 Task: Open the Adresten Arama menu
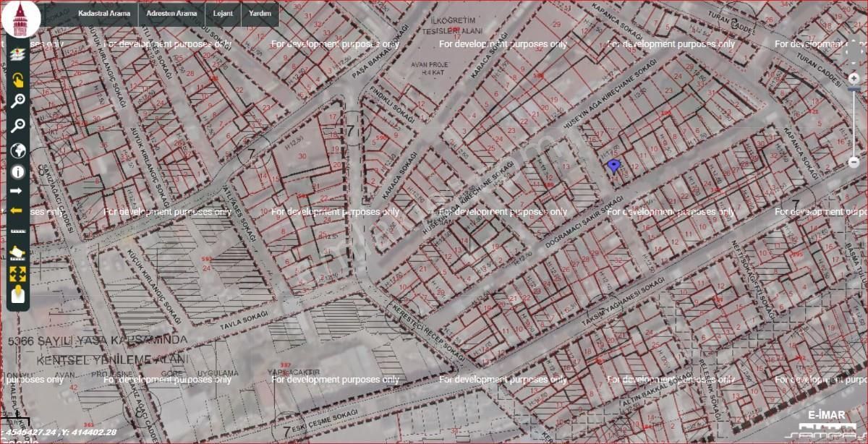173,12
